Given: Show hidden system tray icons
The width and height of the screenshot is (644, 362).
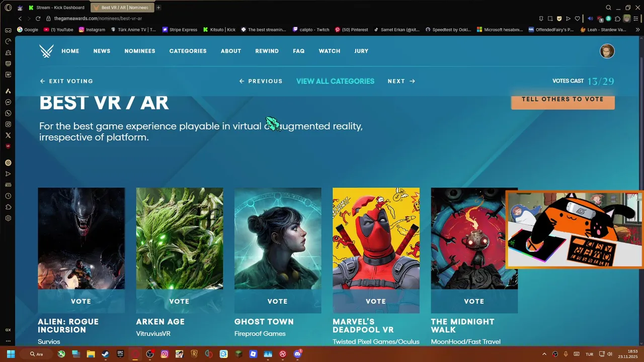Looking at the screenshot, I should (544, 354).
